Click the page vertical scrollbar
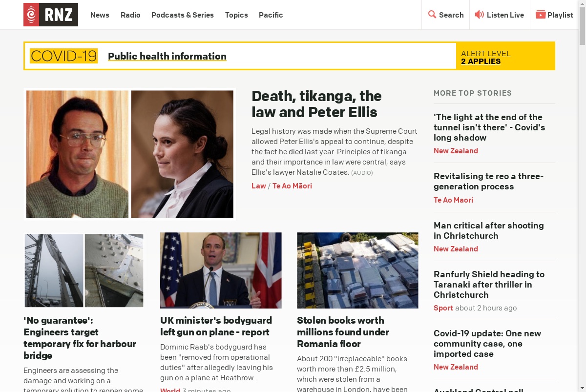This screenshot has width=586, height=392. click(x=582, y=196)
